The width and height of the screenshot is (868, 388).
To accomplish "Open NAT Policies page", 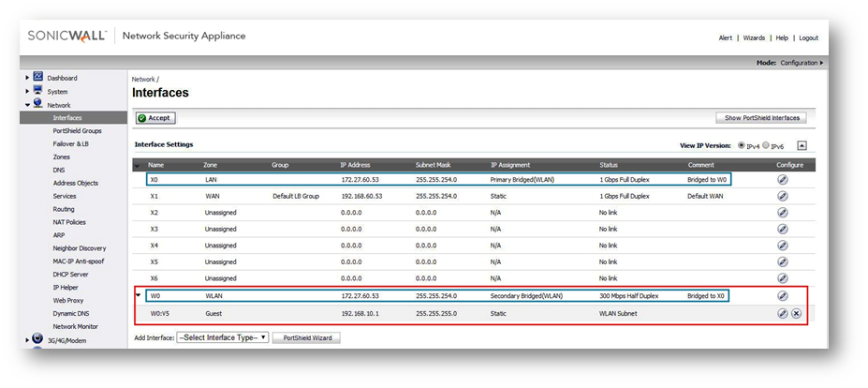I will tap(69, 222).
